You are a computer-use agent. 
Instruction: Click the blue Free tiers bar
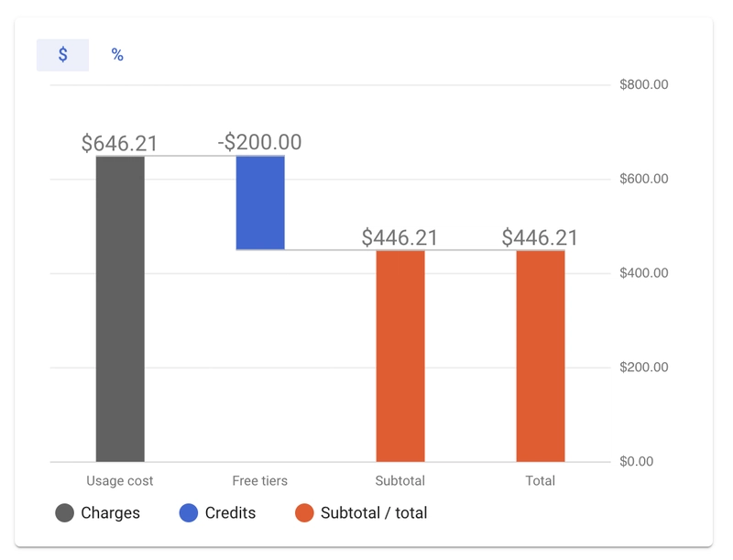click(260, 203)
